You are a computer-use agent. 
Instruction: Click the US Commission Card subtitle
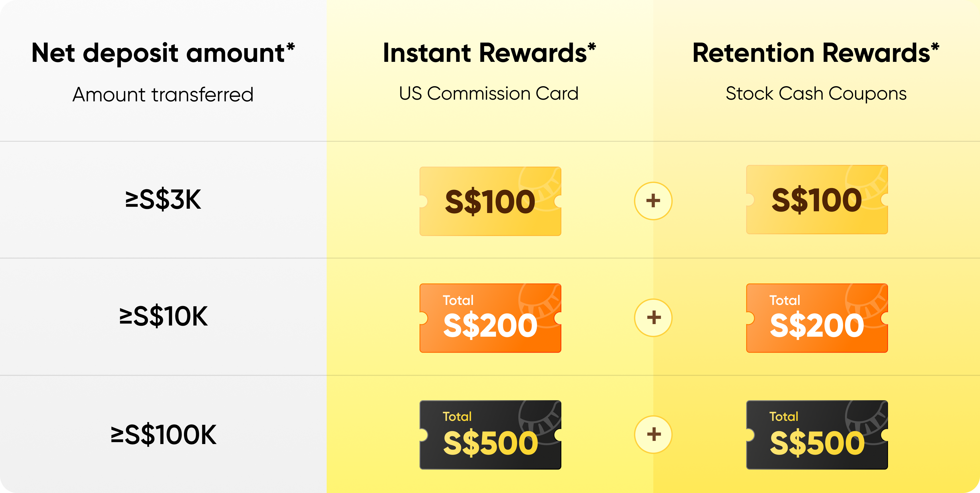click(x=489, y=94)
